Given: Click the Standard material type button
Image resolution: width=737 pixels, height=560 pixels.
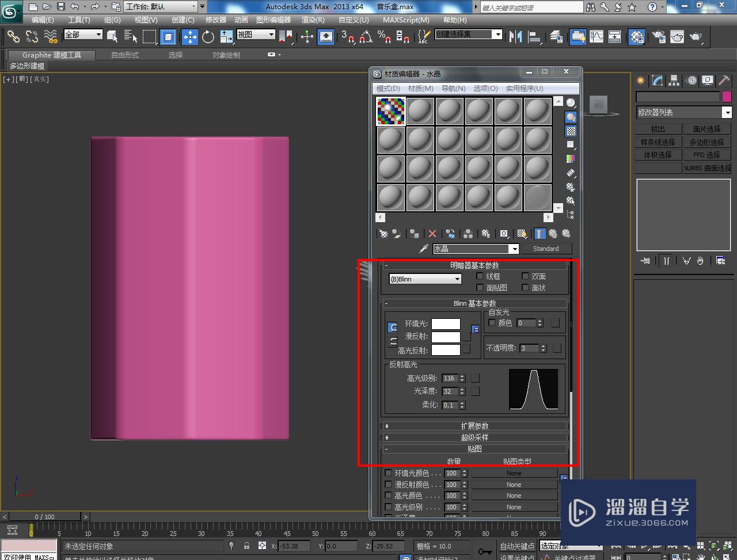Looking at the screenshot, I should pyautogui.click(x=546, y=249).
